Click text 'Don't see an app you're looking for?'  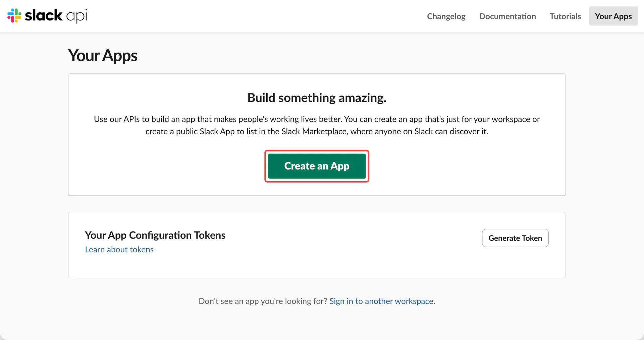coord(263,301)
